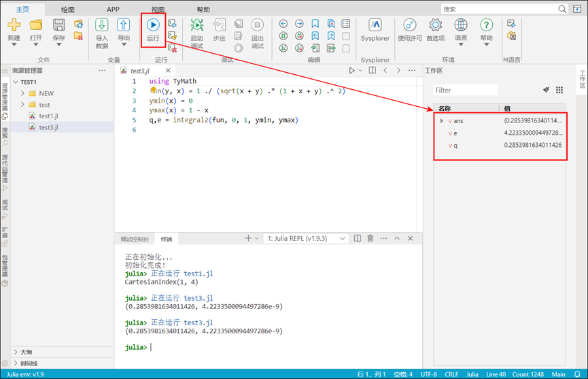Open the 新建 dropdown arrow

[x=14, y=45]
